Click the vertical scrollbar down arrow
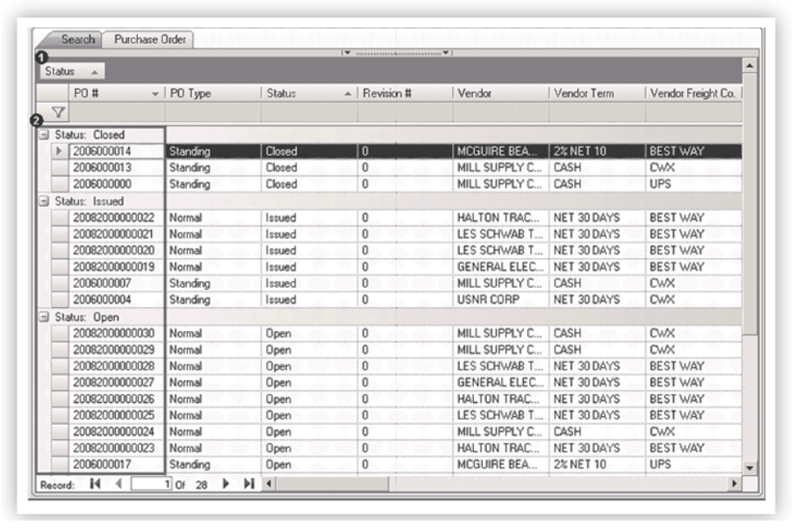The width and height of the screenshot is (796, 532). tap(749, 467)
